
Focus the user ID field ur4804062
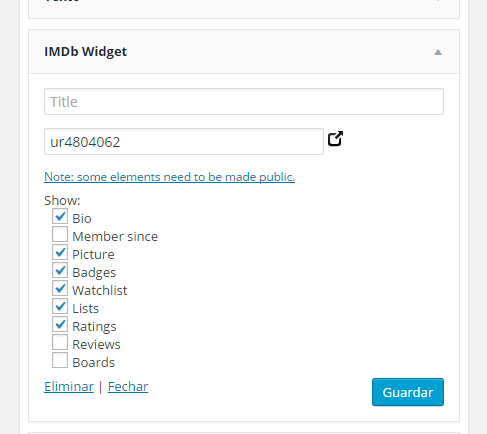184,142
